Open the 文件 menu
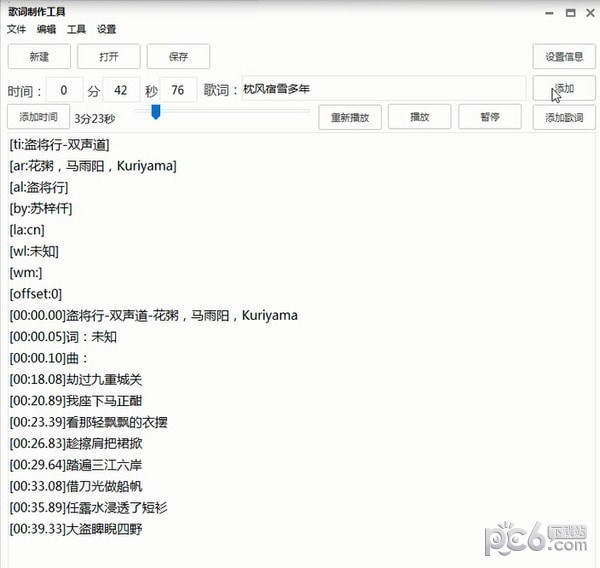 coord(16,29)
